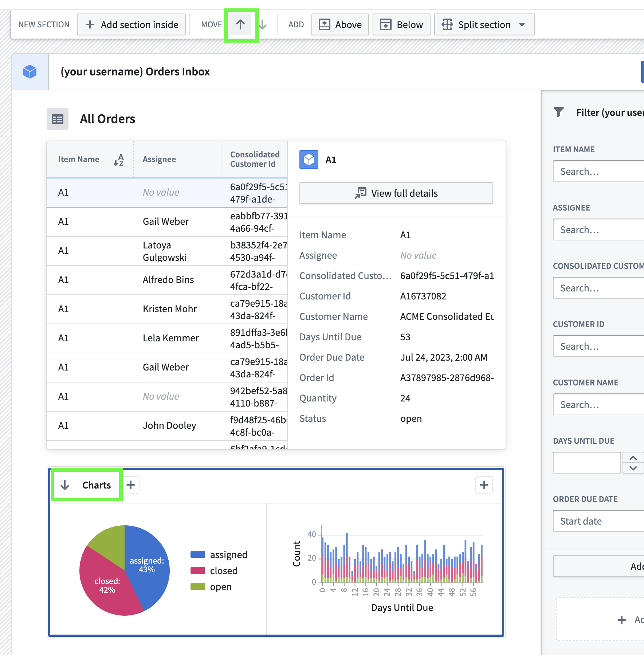
Task: Click the move section down arrow
Action: (263, 25)
